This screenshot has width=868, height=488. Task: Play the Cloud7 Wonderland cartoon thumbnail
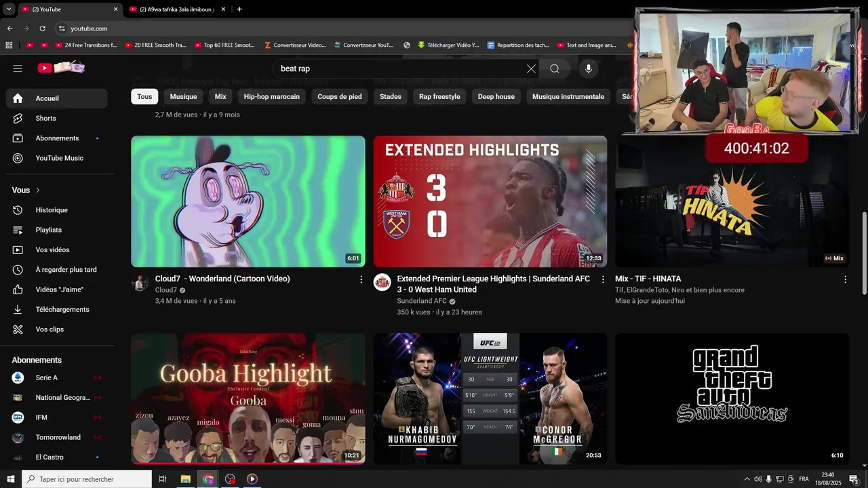248,201
